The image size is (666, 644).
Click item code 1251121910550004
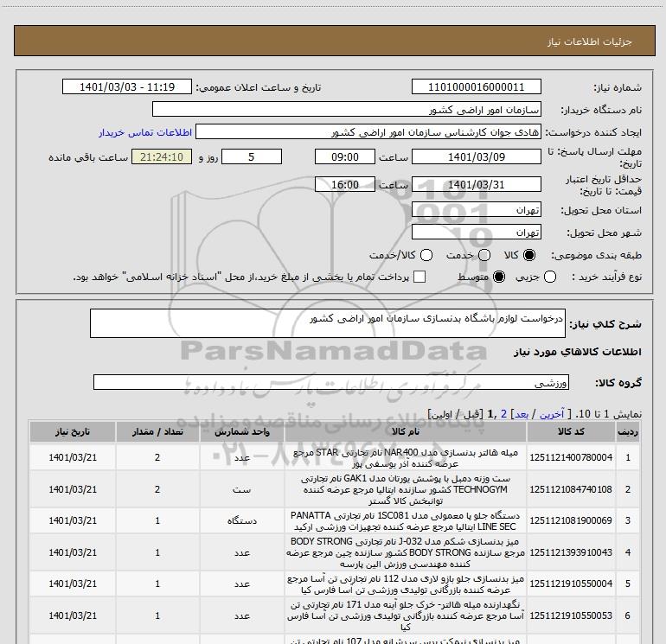(571, 583)
